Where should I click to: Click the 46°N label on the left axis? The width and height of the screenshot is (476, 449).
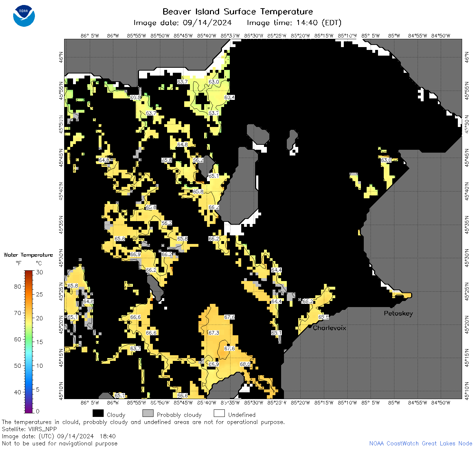[x=61, y=57]
